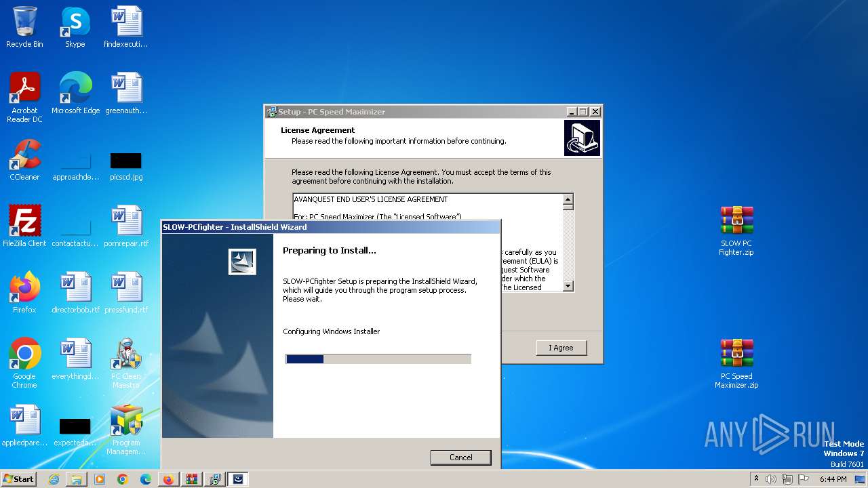Select the pornrepair.rtf document icon
The height and width of the screenshot is (488, 868).
coord(126,226)
